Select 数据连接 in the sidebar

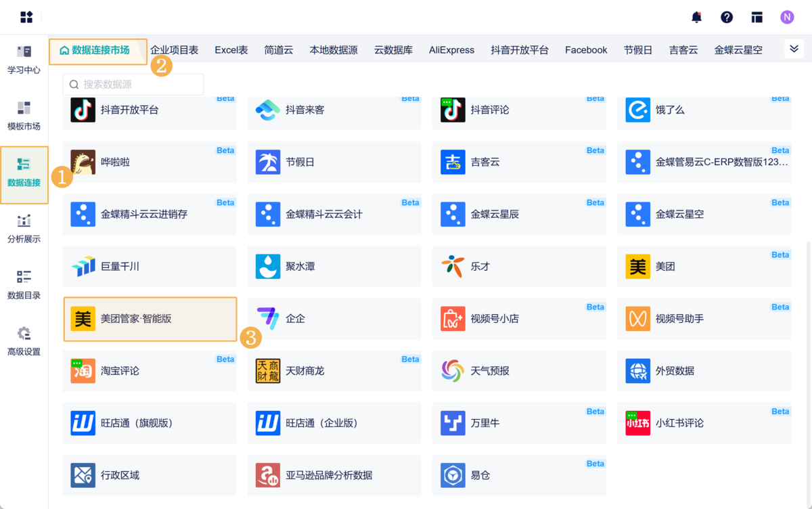[x=24, y=174]
